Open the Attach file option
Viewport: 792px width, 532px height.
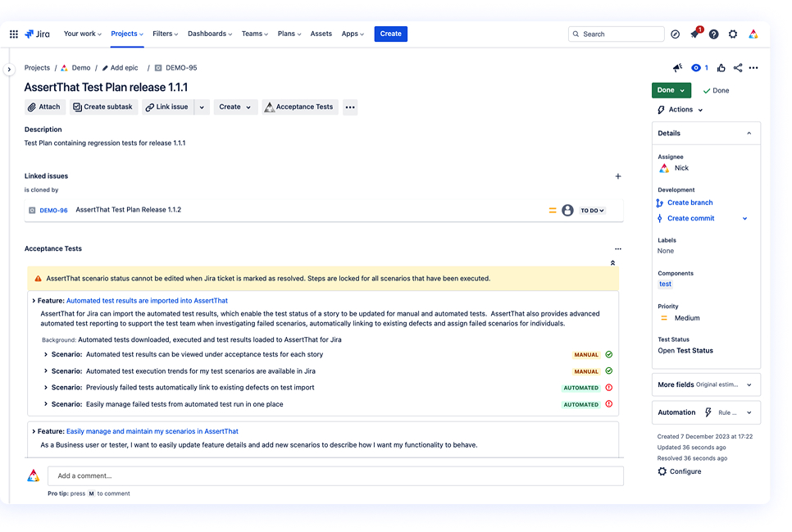pos(44,107)
